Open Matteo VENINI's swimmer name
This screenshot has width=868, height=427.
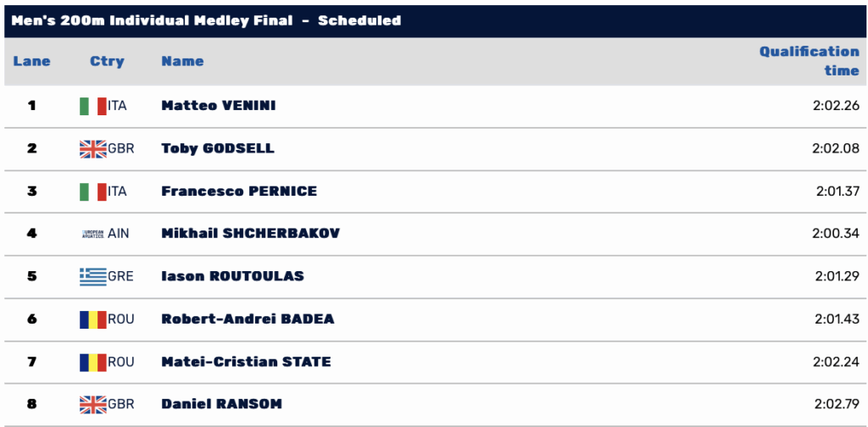click(218, 106)
